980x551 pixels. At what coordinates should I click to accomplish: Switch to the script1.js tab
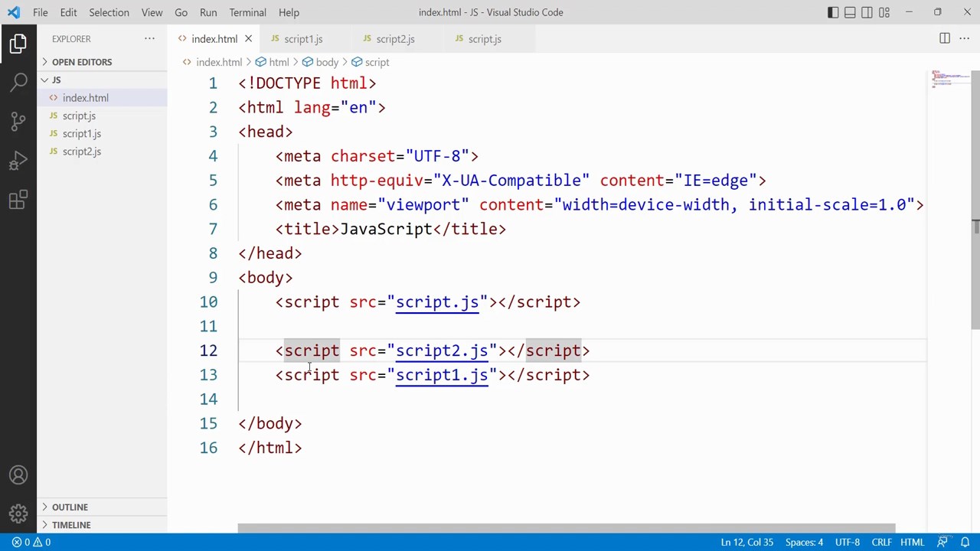coord(303,39)
